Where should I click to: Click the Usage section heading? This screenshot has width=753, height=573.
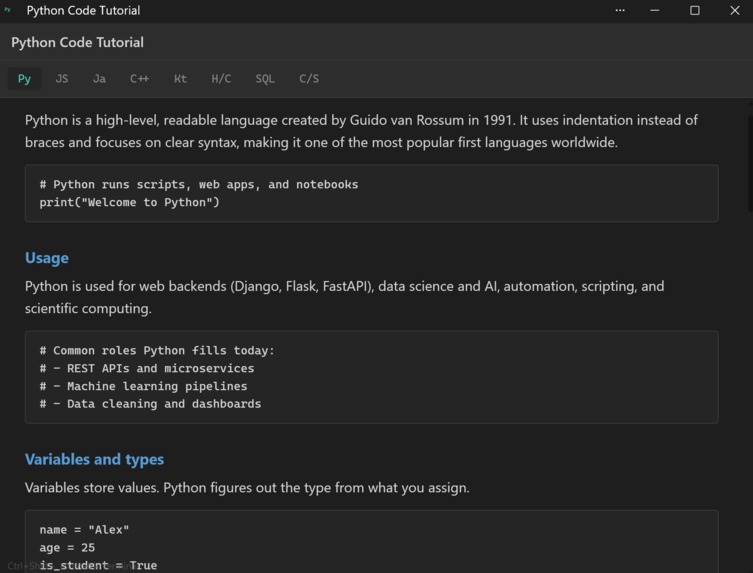click(x=47, y=258)
